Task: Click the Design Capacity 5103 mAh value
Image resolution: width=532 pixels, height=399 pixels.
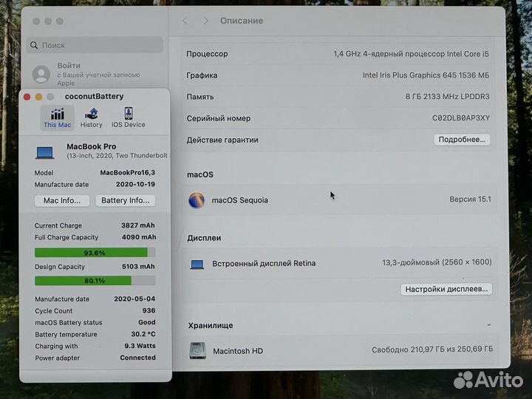Action: coord(138,267)
